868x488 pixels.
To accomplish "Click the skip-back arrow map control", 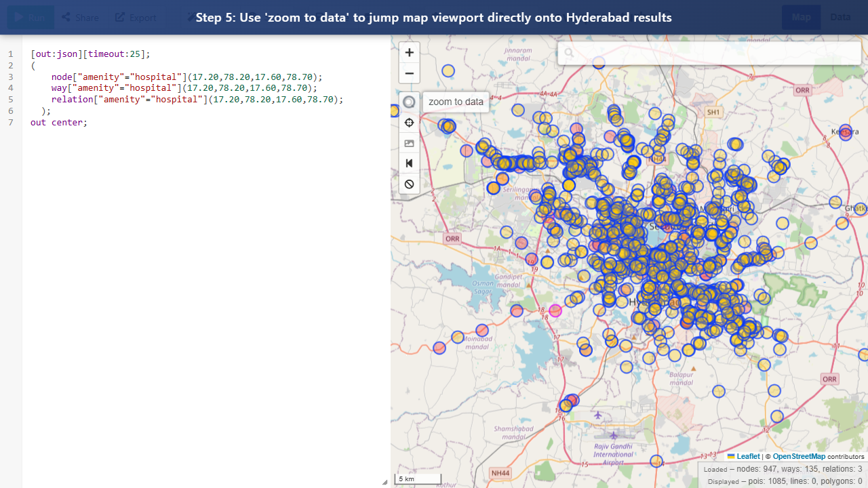I will point(409,163).
